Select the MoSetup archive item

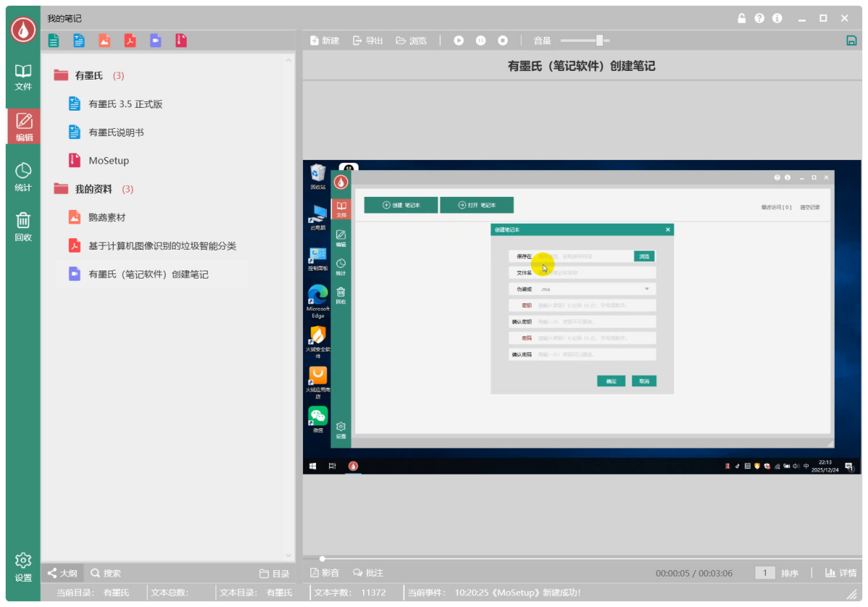click(109, 161)
